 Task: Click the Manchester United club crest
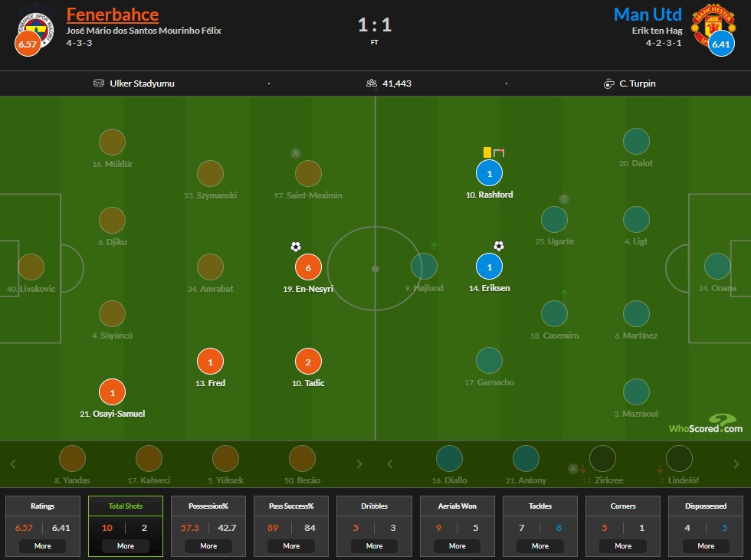713,26
